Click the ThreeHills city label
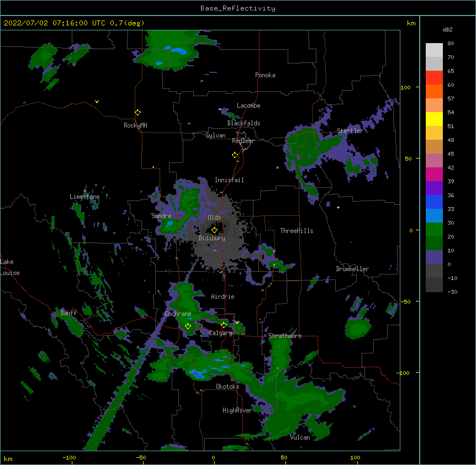Screen dimensions: 476x465 click(297, 231)
